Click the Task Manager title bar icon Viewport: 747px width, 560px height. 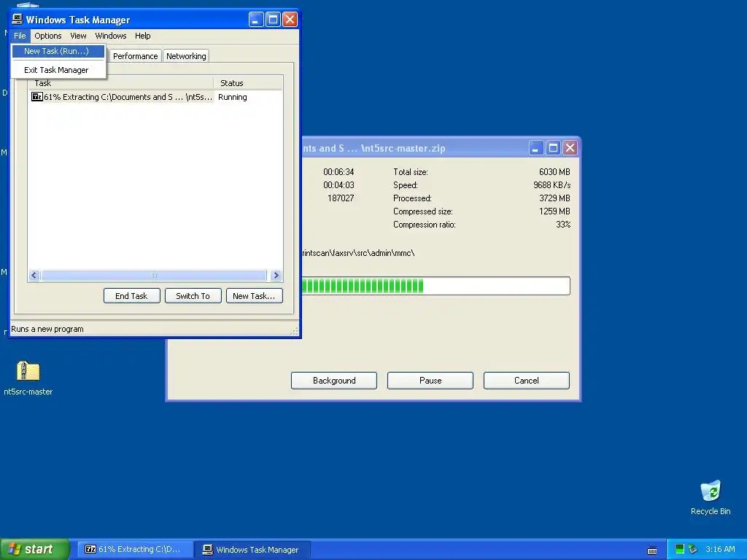tap(18, 19)
